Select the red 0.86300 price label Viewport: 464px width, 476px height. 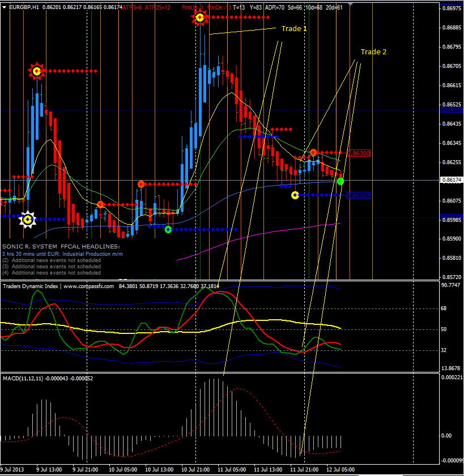tap(359, 153)
